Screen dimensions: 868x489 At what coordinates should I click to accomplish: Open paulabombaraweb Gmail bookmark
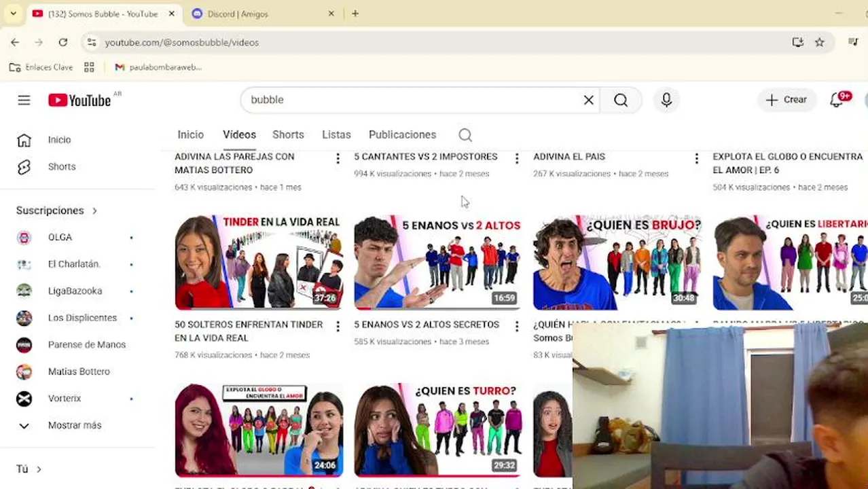click(158, 67)
